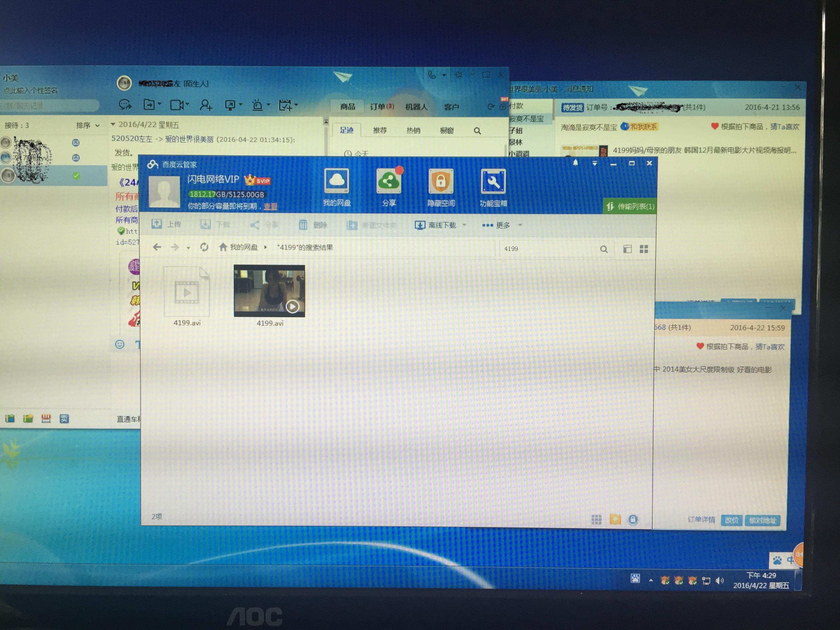Switch to 客户 tab in chat window
840x630 pixels.
[451, 107]
